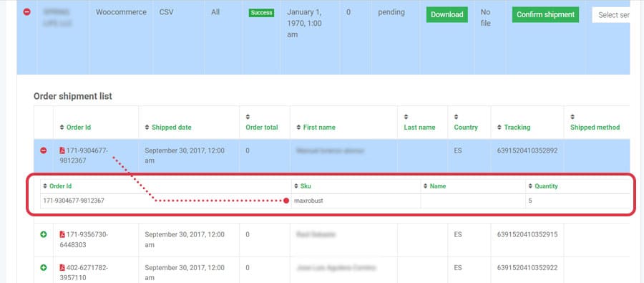Collapse order 171-9304677-9812367 details
This screenshot has height=283, width=644.
click(44, 150)
